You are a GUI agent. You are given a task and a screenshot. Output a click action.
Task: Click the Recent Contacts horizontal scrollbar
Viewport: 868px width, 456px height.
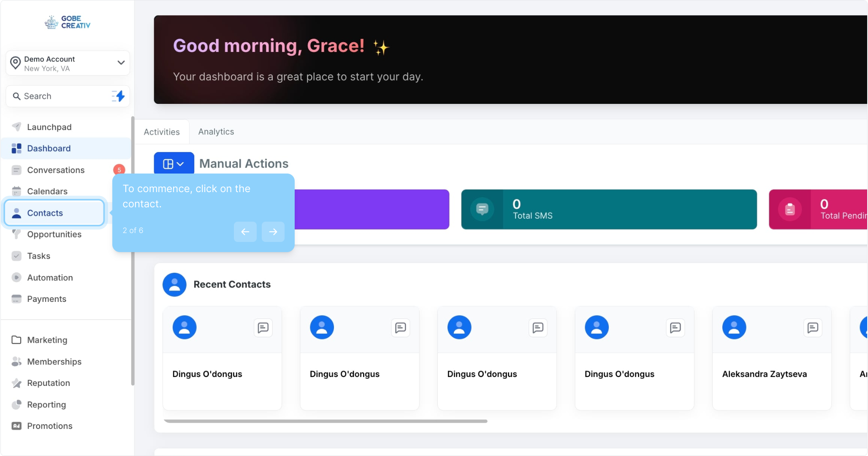(x=325, y=421)
